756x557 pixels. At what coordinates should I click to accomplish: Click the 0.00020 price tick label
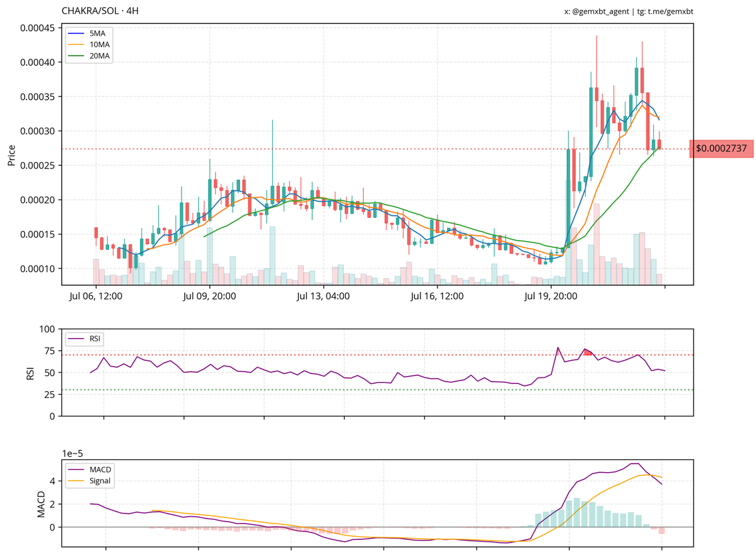[x=38, y=200]
